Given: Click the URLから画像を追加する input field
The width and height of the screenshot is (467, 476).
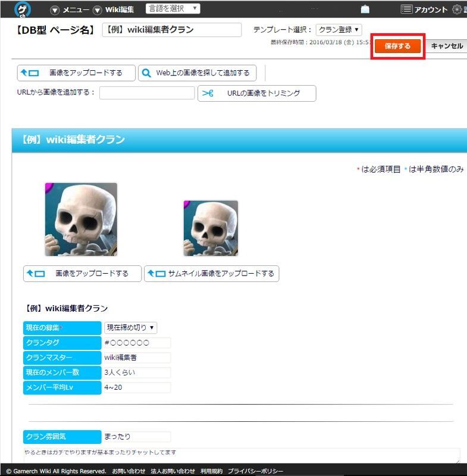Looking at the screenshot, I should tap(147, 93).
